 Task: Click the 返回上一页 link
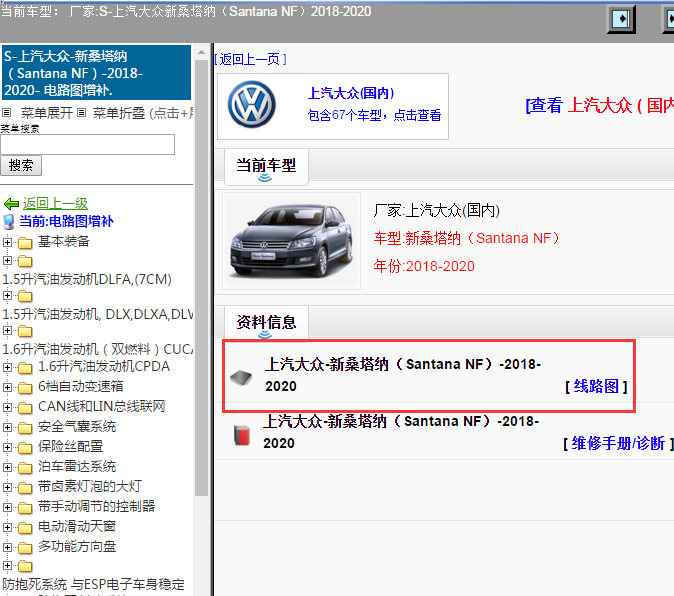(x=251, y=59)
